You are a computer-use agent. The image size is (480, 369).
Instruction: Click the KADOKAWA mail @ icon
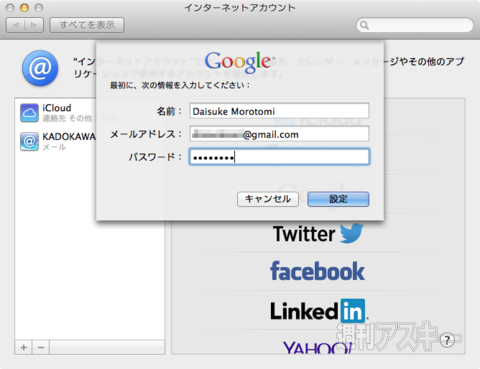[29, 142]
